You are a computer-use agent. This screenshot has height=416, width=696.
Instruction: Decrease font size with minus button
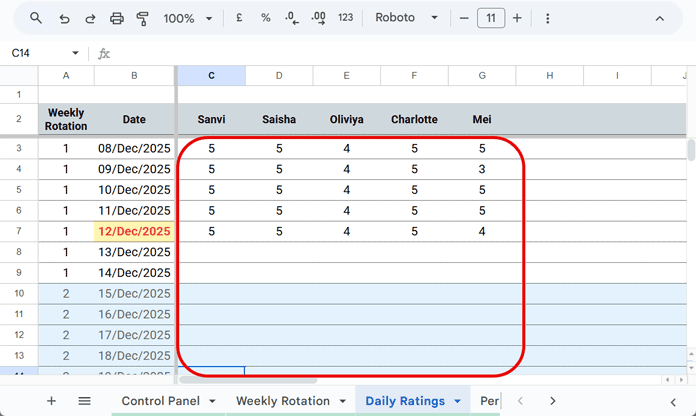464,18
